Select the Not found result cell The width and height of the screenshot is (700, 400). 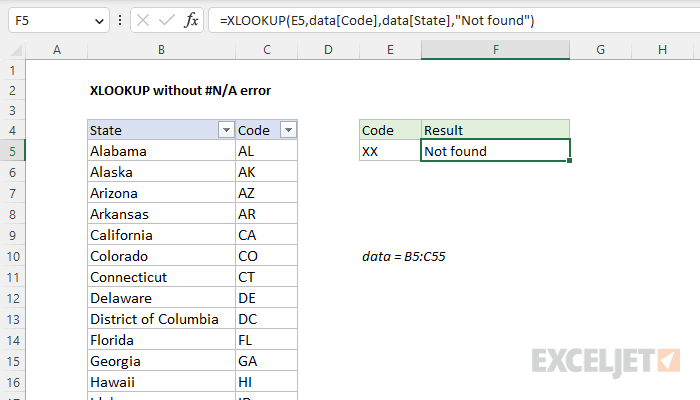tap(495, 151)
